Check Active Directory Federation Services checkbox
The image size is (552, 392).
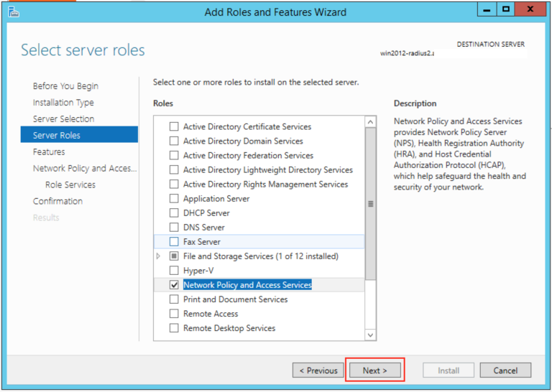coord(174,155)
